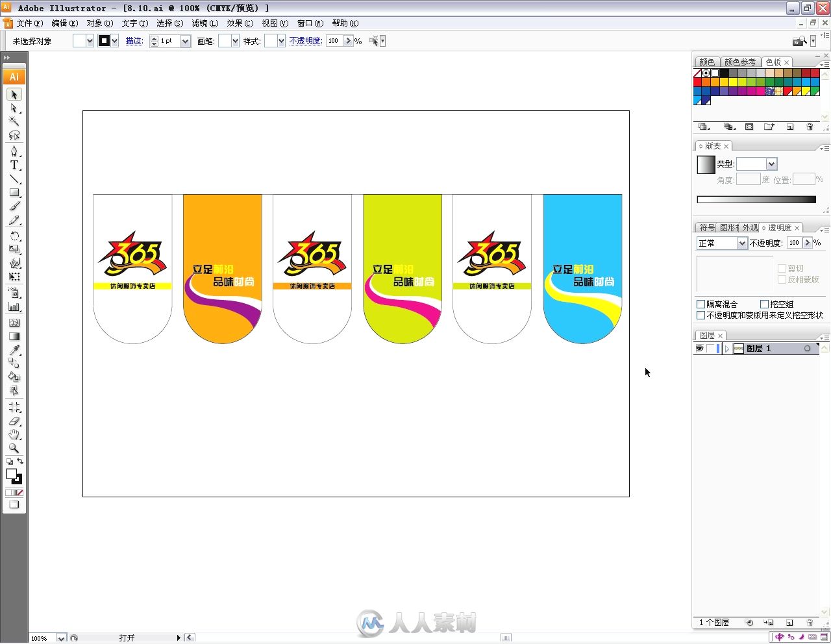Click the orange 立足前沿 banner artwork

point(223,269)
